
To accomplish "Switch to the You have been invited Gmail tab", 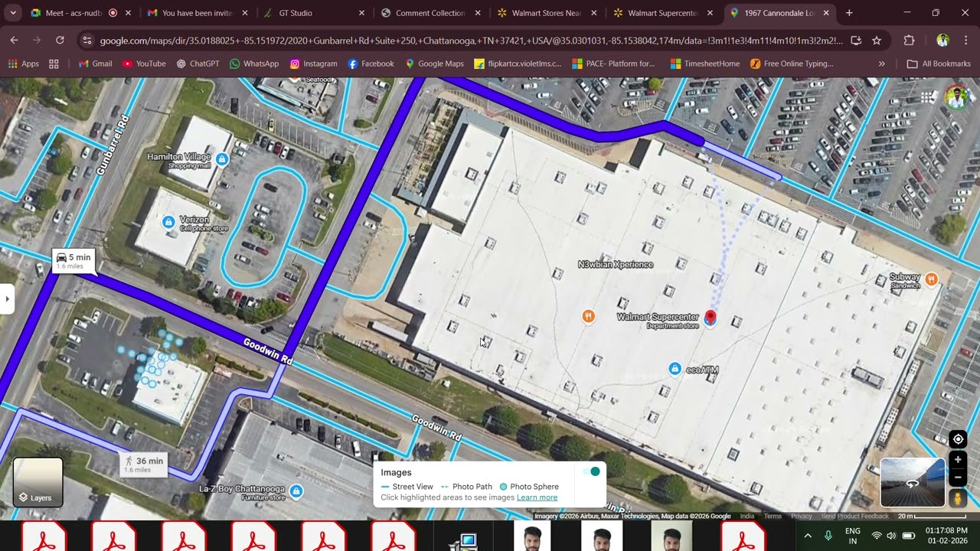I will [x=198, y=13].
